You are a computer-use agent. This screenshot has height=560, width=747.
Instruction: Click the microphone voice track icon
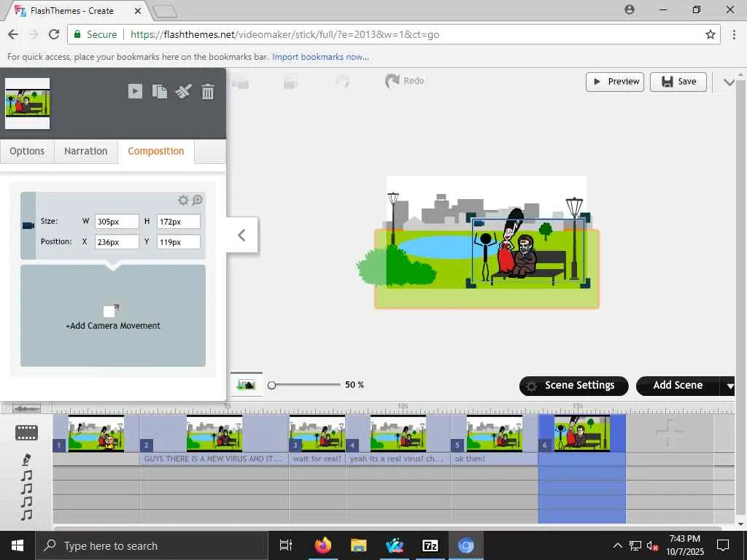pos(27,459)
